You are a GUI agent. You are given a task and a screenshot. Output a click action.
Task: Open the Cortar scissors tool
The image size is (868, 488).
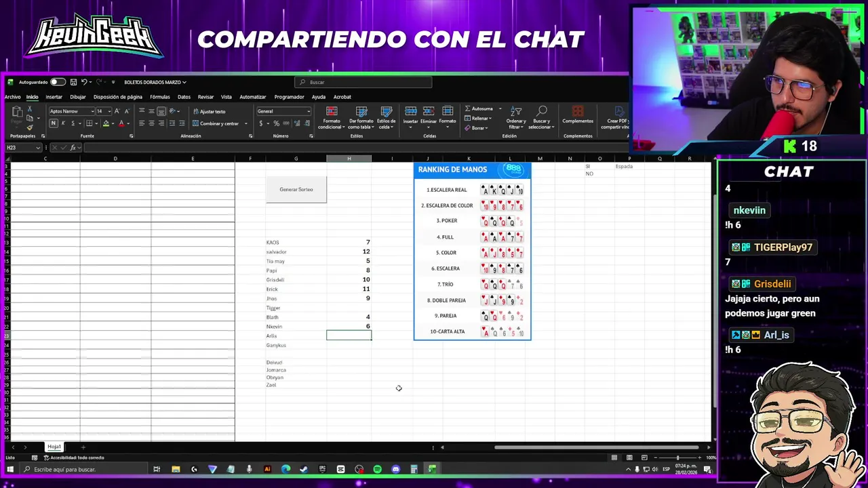coord(30,110)
